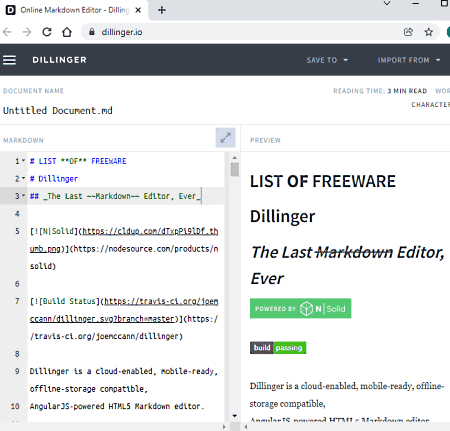Click the preview horizontal scroll left arrow
The height and width of the screenshot is (431, 450).
click(x=246, y=427)
